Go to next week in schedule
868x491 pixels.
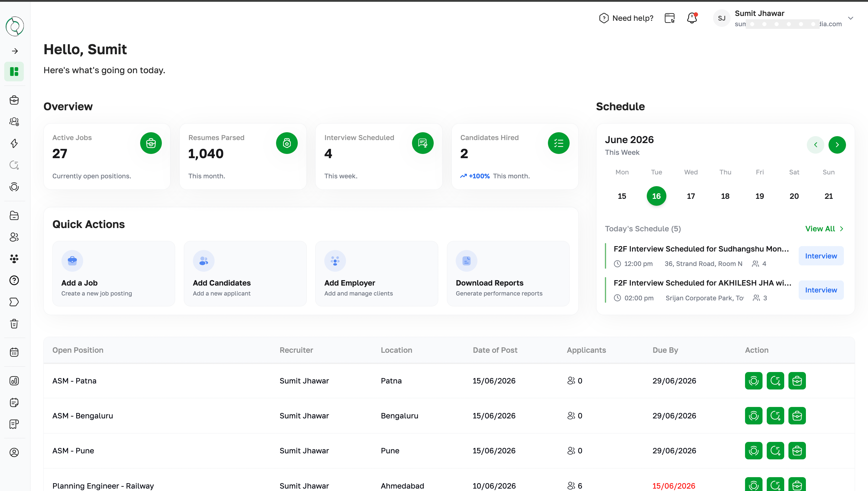pyautogui.click(x=837, y=145)
